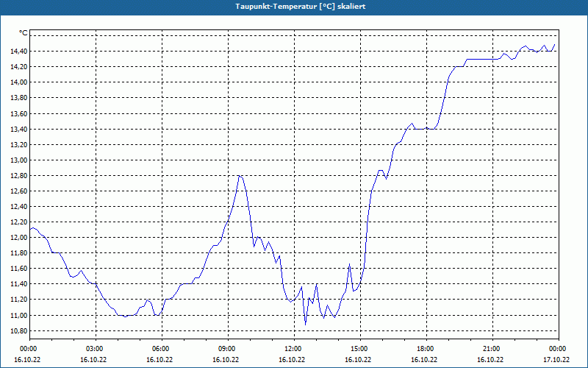Click the 16.10.22 date under 21:00
The image size is (588, 368).
point(490,359)
